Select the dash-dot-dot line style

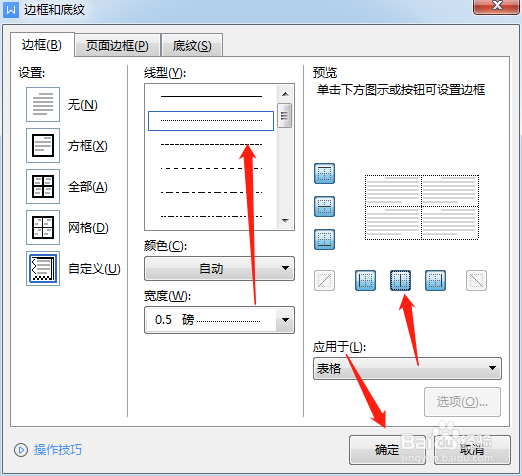point(211,217)
